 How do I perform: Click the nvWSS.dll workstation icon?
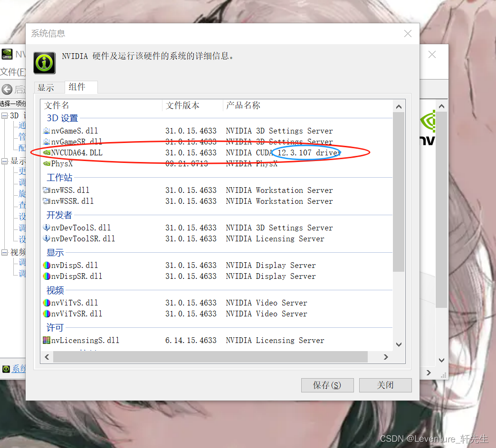(46, 190)
